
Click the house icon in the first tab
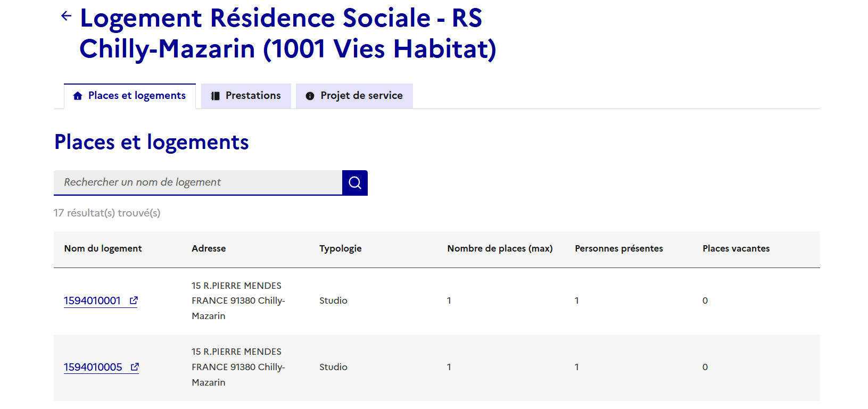pos(78,96)
